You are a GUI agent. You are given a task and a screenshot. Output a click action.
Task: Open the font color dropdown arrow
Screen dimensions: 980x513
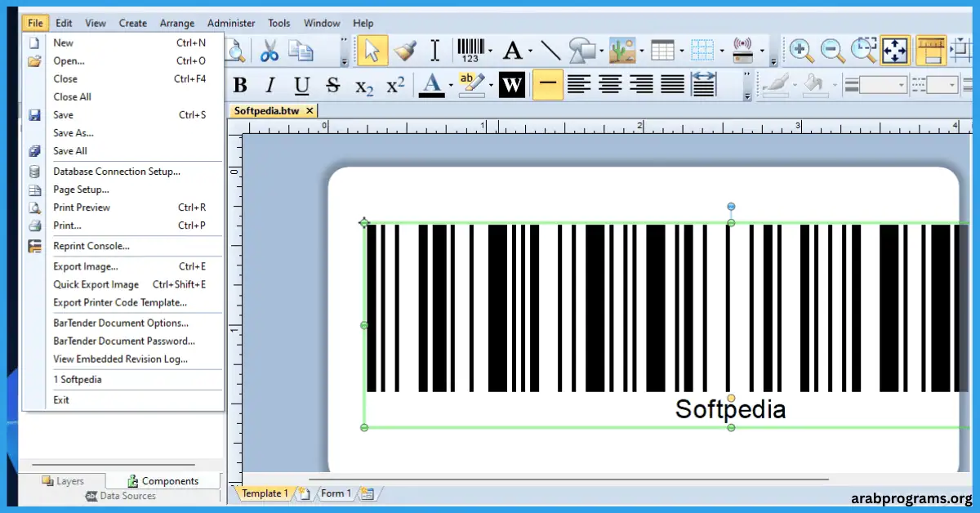click(x=450, y=85)
